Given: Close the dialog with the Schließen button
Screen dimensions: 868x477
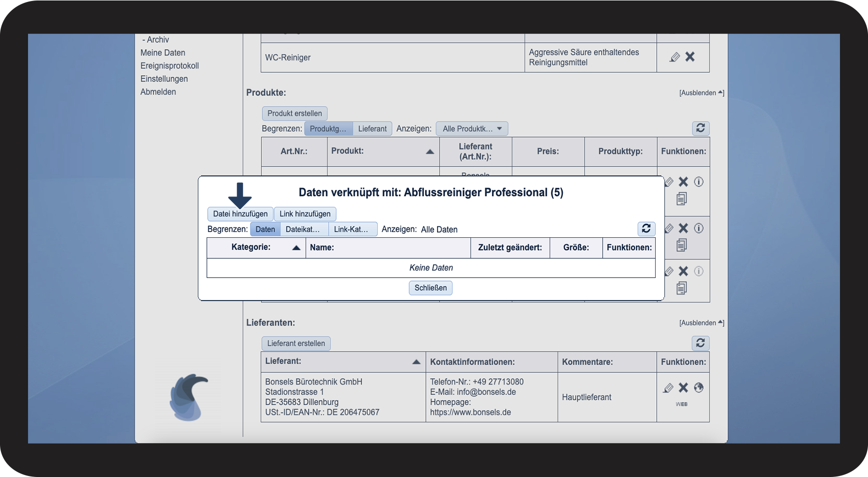Looking at the screenshot, I should 430,288.
